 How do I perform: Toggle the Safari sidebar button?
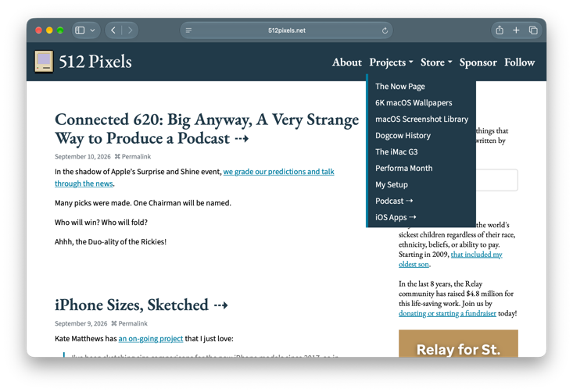80,30
